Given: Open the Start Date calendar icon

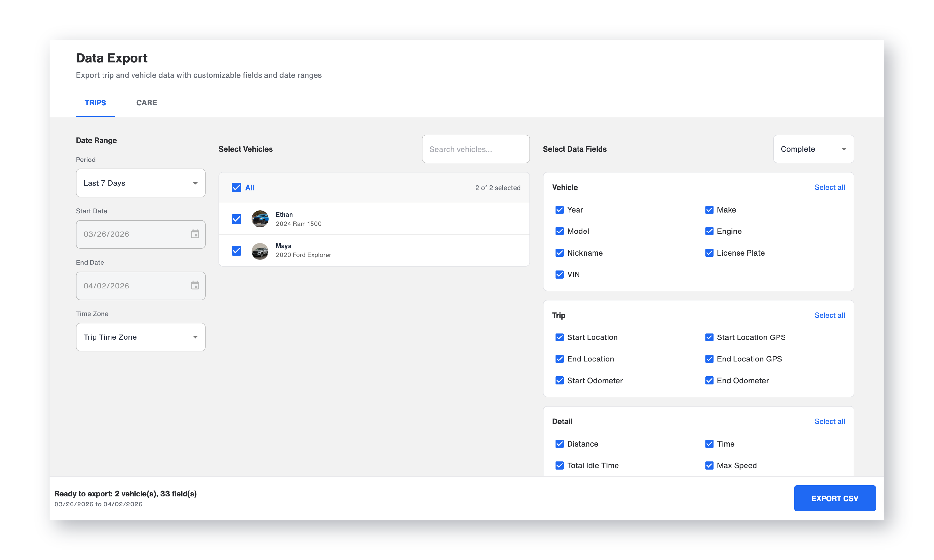Looking at the screenshot, I should (195, 234).
